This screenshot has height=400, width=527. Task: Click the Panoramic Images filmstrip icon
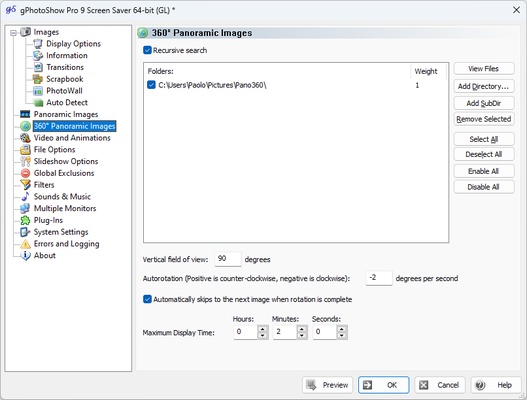click(25, 114)
